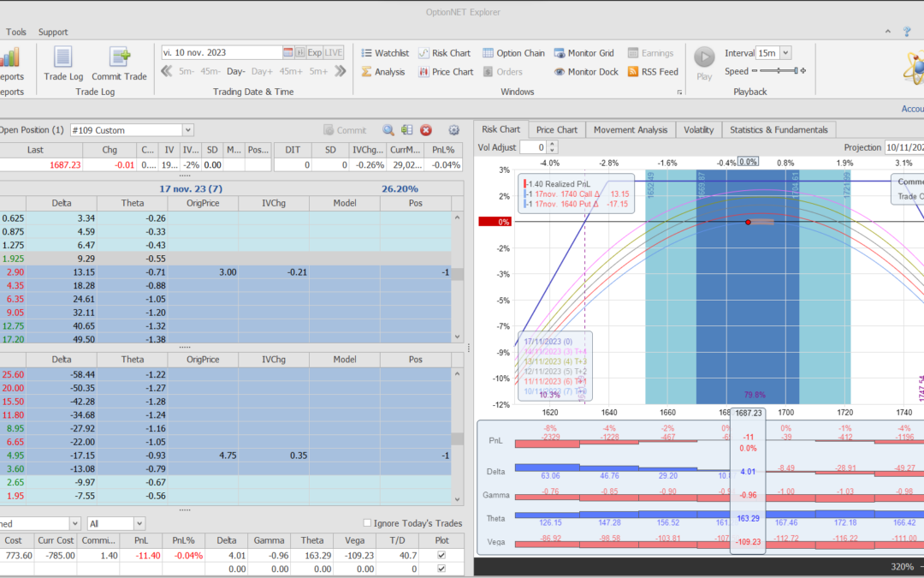Viewport: 924px width, 578px height.
Task: Open the playback Interval 15m dropdown
Action: click(785, 53)
